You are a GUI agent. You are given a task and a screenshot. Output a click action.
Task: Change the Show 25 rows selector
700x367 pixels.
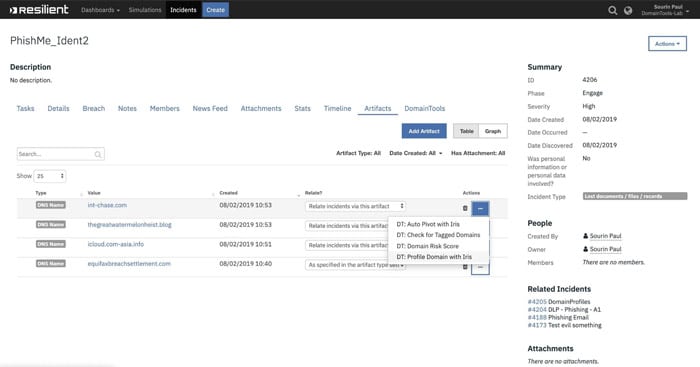click(50, 176)
